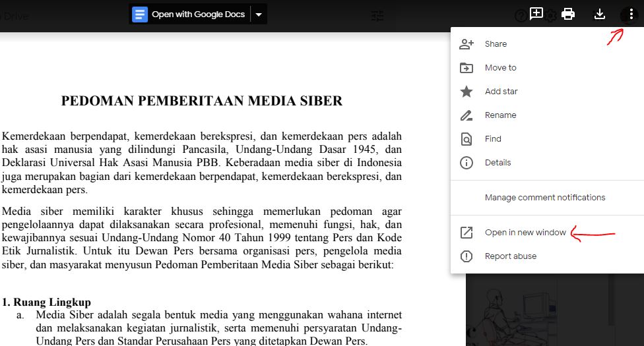Image resolution: width=644 pixels, height=346 pixels.
Task: Open the three-dot more actions menu
Action: point(631,14)
